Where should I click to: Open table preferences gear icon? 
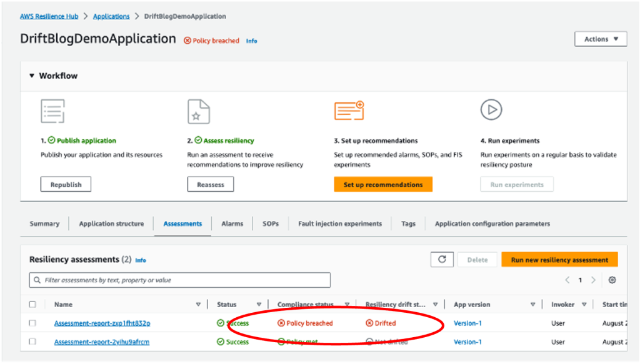(612, 280)
